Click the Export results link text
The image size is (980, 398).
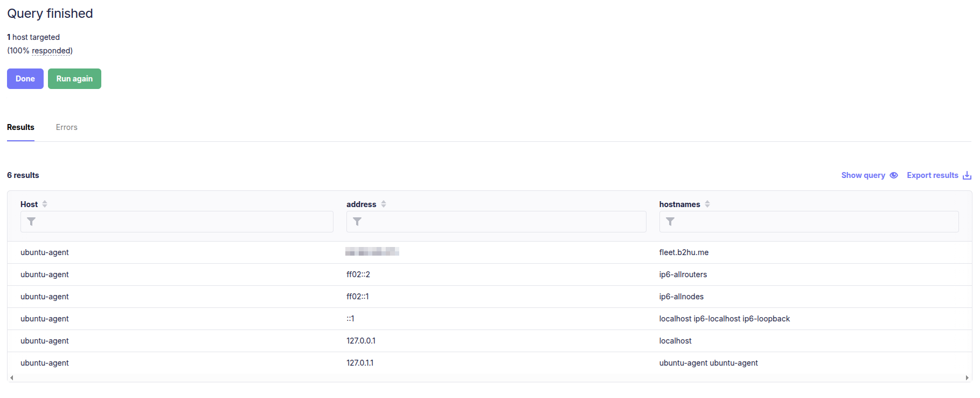(932, 175)
